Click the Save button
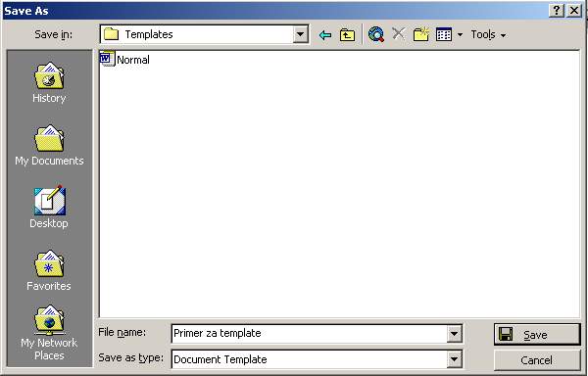Screen dimensions: 588x376 click(x=537, y=335)
